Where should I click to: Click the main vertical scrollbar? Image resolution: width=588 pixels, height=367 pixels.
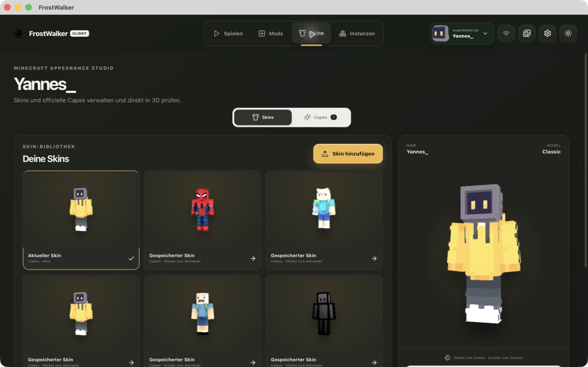click(x=585, y=160)
